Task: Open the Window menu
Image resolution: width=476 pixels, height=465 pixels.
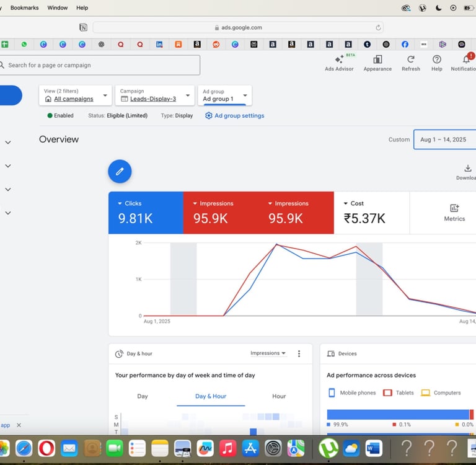Action: pos(58,8)
